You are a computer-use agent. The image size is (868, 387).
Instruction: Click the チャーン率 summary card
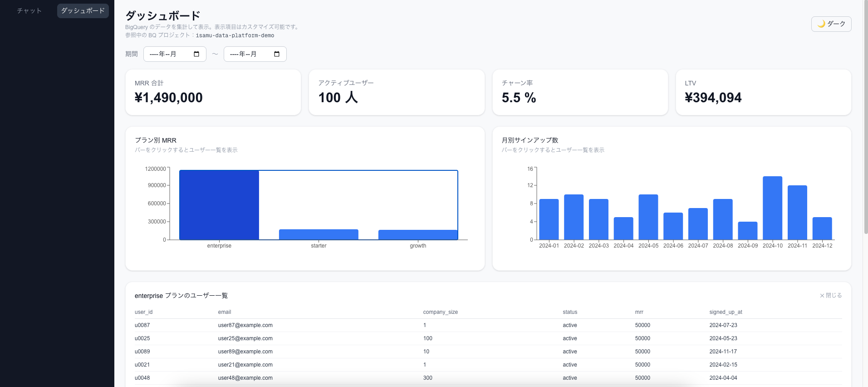click(x=579, y=92)
